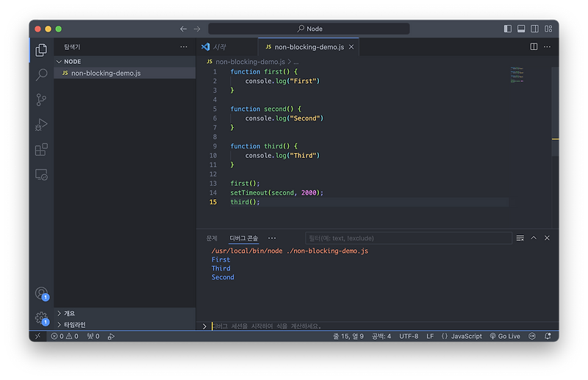Viewport: 588px width, 380px height.
Task: Toggle the primary side bar layout button
Action: tap(507, 29)
